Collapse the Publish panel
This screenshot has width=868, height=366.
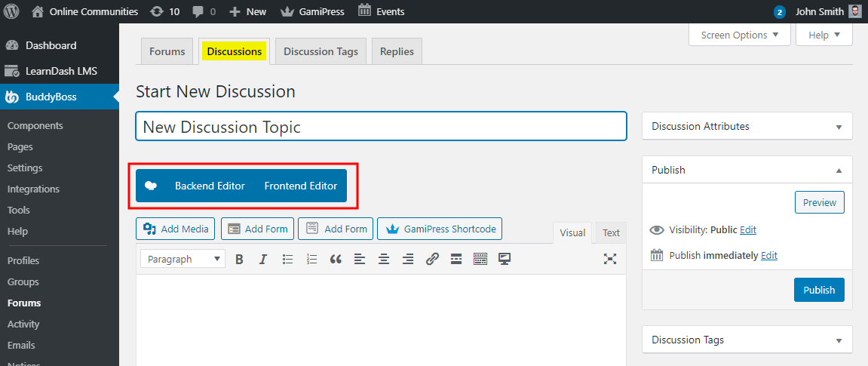point(839,171)
